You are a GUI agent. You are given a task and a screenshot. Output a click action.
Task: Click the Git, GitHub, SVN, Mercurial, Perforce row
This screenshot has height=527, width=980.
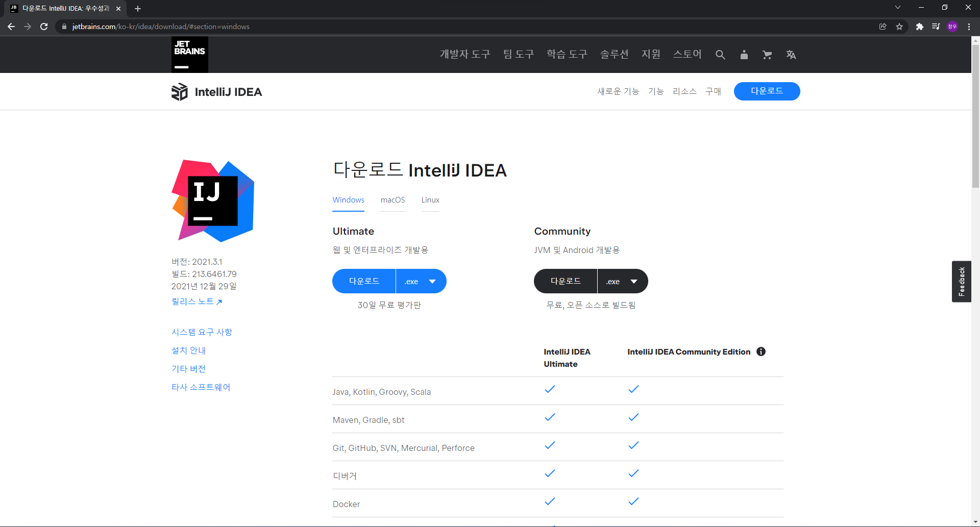click(558, 447)
